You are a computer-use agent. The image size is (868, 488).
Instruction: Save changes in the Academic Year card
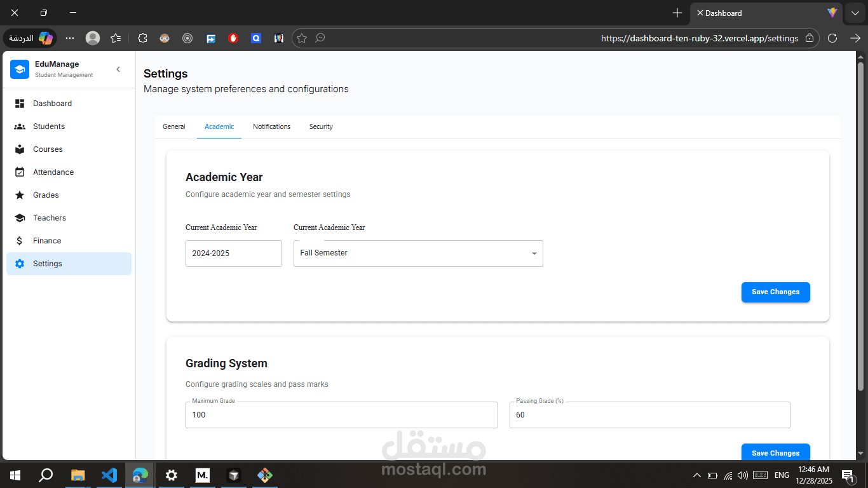click(x=776, y=292)
